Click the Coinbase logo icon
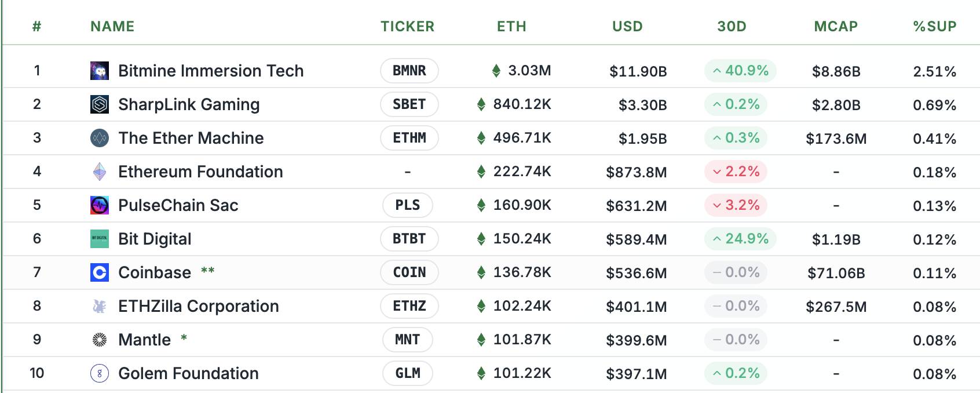Viewport: 980px width, 393px height. [100, 272]
